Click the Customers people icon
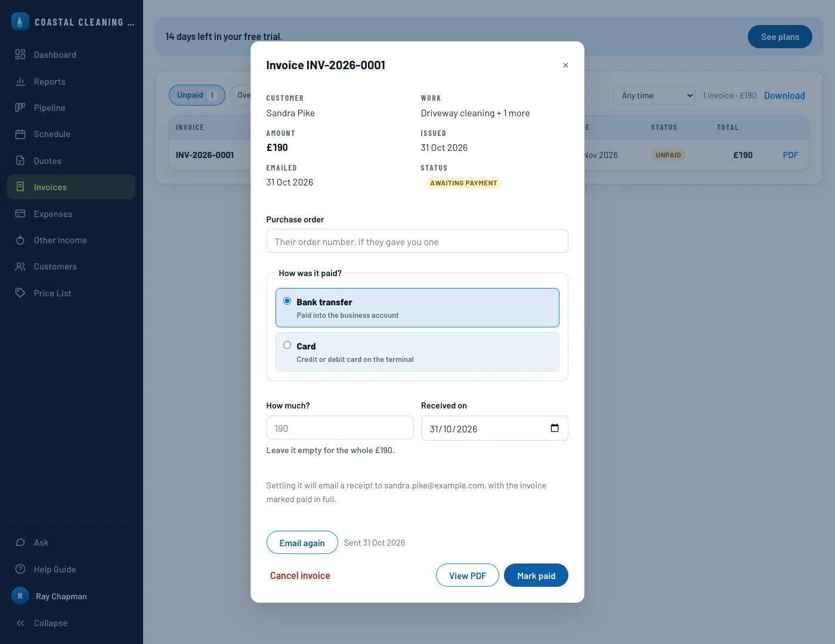Viewport: 835px width, 644px height. (x=20, y=267)
